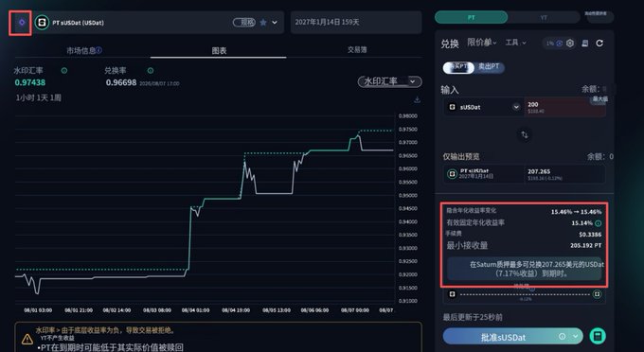The width and height of the screenshot is (644, 352).
Task: Click the 批准sUSDat approve button
Action: click(x=513, y=337)
